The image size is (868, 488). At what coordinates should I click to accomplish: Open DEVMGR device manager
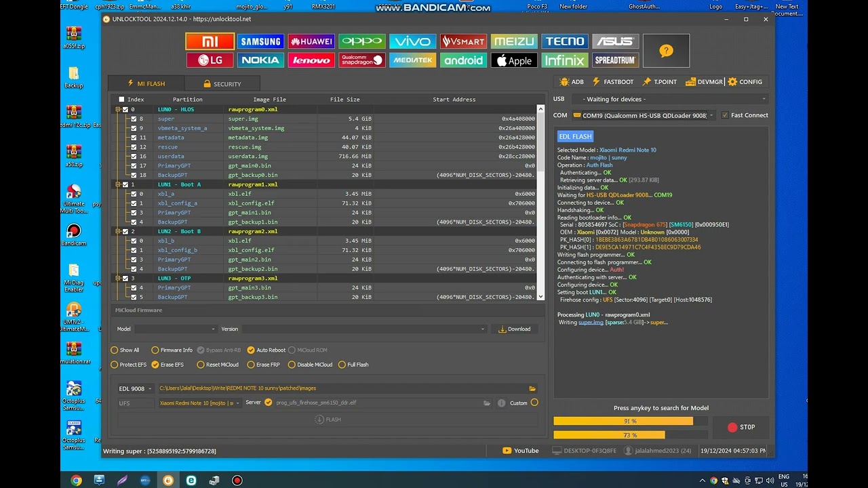(704, 82)
